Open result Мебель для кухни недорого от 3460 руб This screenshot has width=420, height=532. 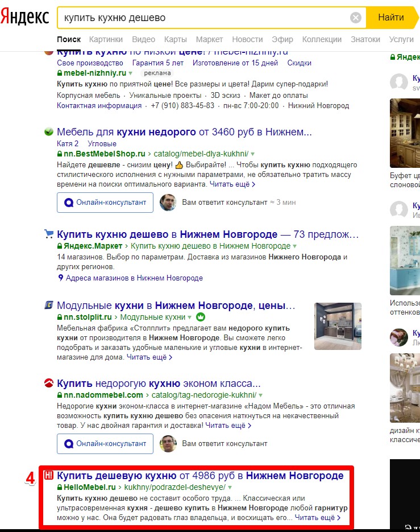point(184,131)
